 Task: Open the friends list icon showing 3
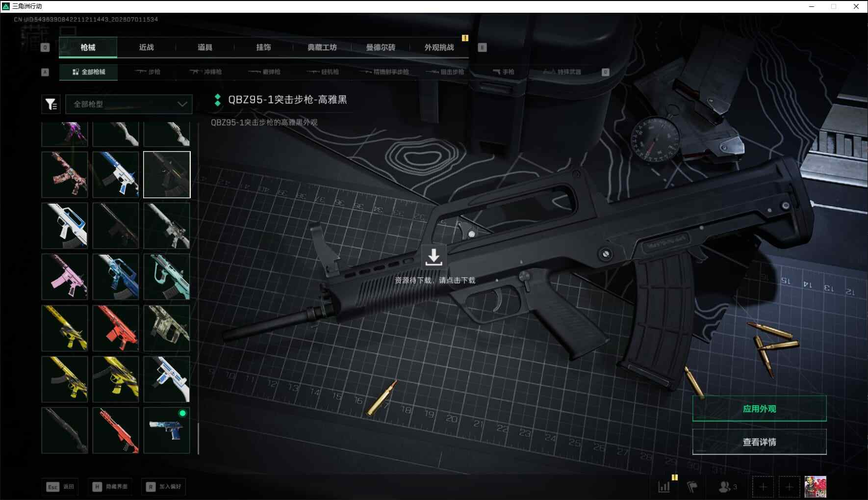tap(728, 487)
